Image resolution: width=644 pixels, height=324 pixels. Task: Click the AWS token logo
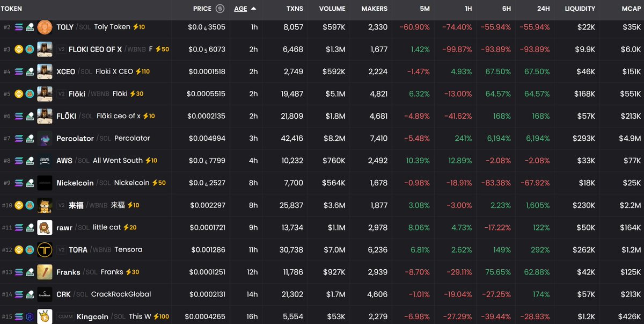click(45, 161)
